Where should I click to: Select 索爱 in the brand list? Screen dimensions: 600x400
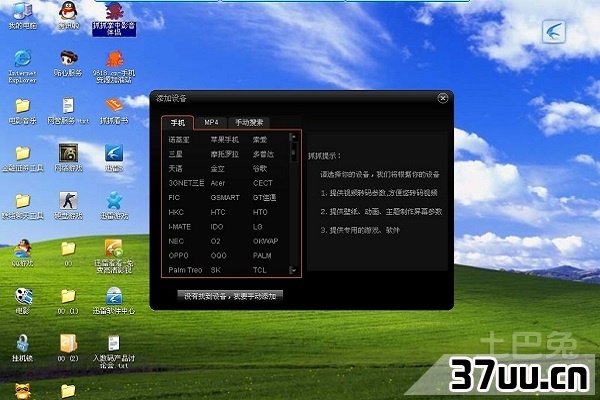(260, 140)
